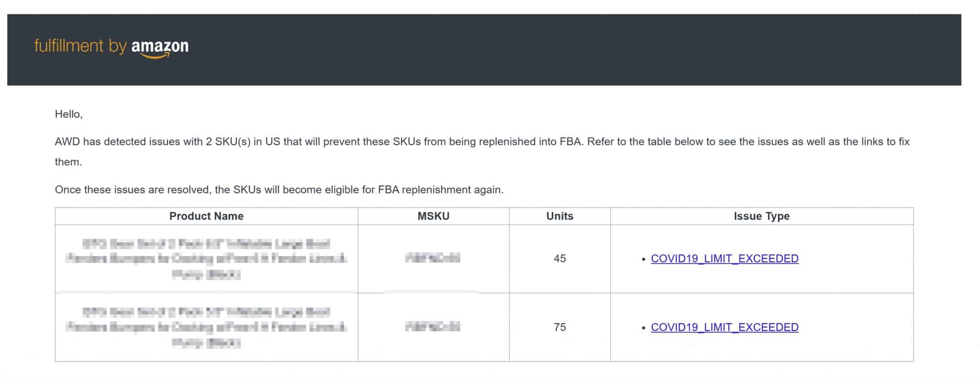The width and height of the screenshot is (980, 380).
Task: Click the units cell showing 45
Action: [x=559, y=259]
